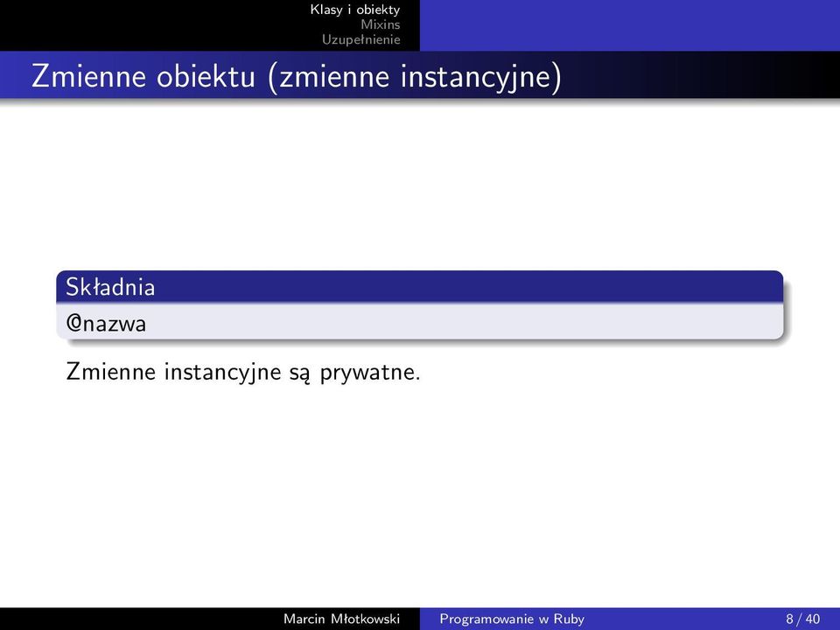
Task: Click the author name 'Marcin Młotkowski'
Action: click(342, 619)
